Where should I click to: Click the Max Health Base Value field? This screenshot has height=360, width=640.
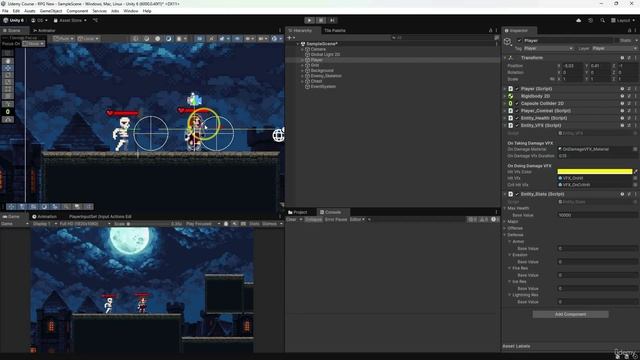click(x=597, y=215)
